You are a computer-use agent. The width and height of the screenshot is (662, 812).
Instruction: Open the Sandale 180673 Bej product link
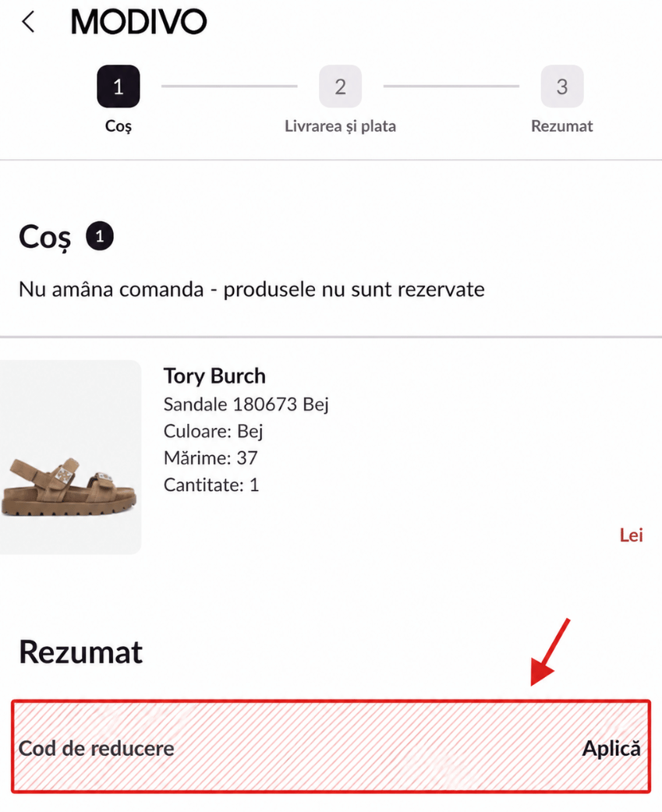(246, 404)
